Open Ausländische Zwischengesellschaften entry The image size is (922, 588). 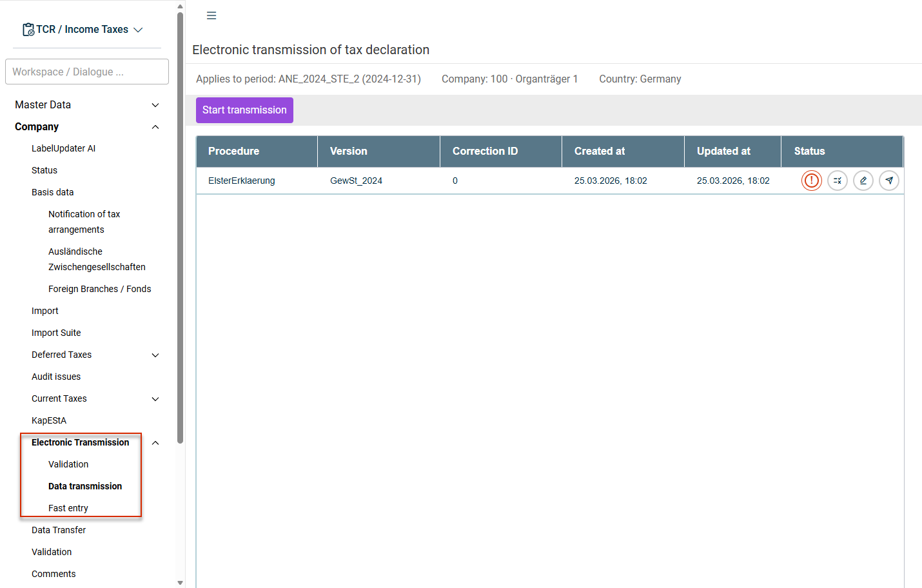click(x=97, y=259)
